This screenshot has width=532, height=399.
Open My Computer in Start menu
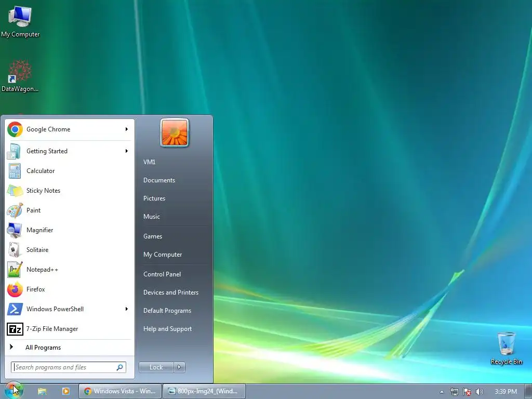163,255
